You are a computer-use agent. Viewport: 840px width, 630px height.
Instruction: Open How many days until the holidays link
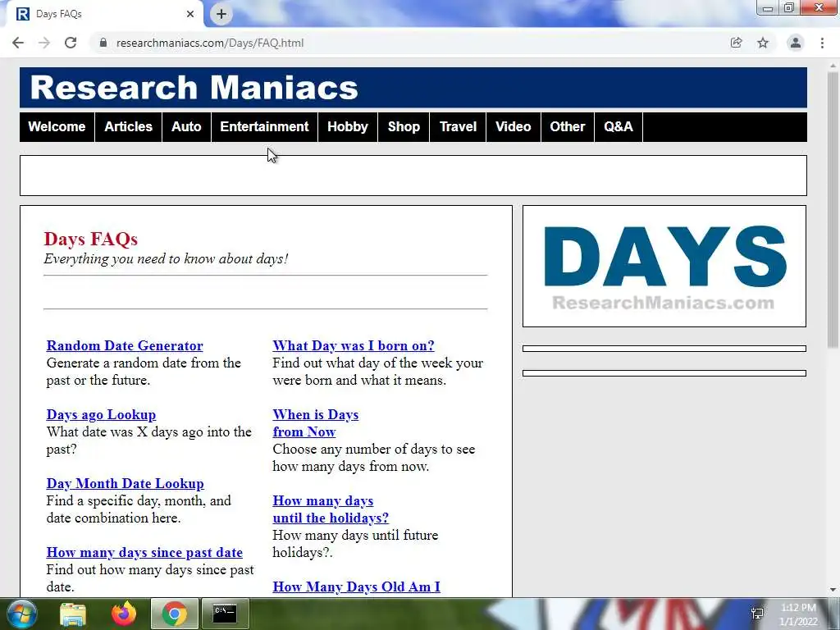pos(331,509)
